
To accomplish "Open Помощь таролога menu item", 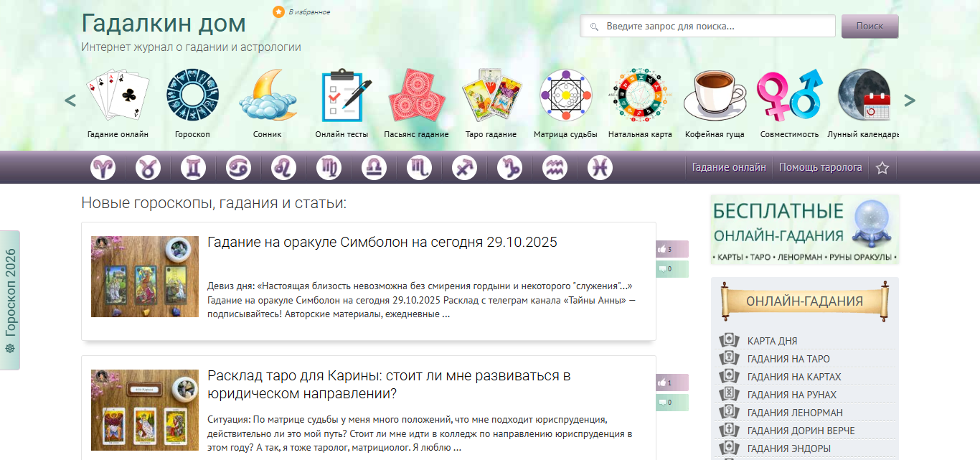I will [821, 167].
